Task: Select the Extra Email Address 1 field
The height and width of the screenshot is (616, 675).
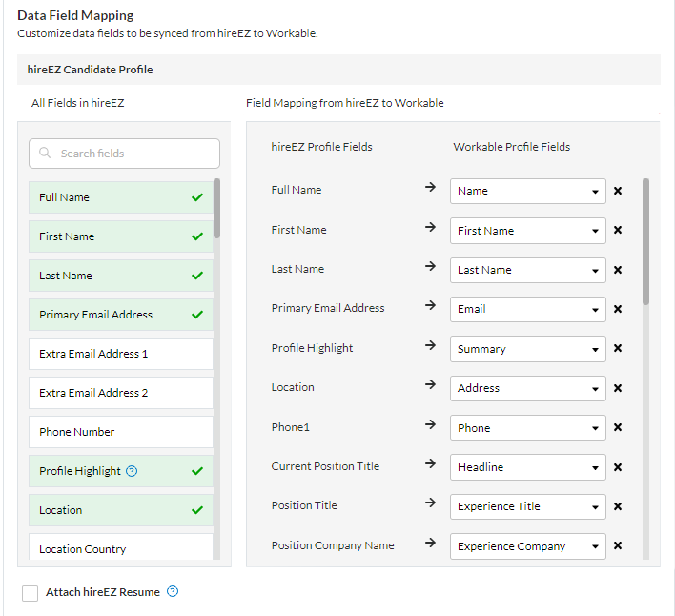Action: [121, 354]
